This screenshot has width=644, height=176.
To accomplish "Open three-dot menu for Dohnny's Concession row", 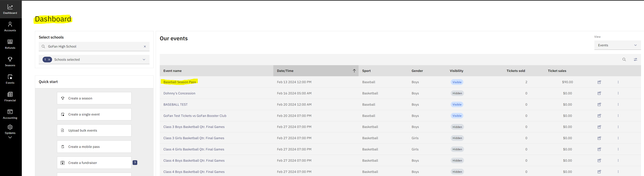I will coord(618,93).
